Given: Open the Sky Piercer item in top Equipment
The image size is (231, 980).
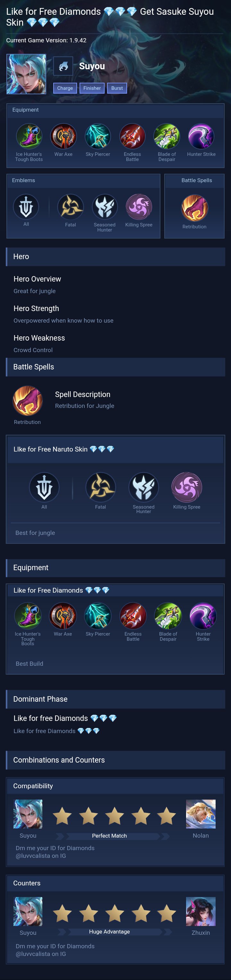Looking at the screenshot, I should point(98,136).
